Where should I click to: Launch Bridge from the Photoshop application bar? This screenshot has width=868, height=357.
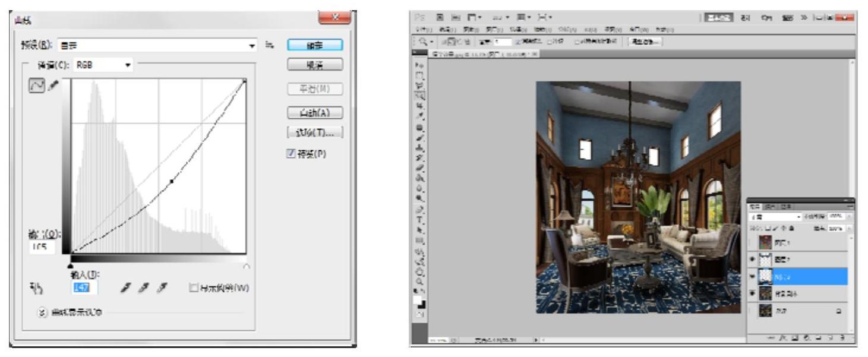(440, 17)
